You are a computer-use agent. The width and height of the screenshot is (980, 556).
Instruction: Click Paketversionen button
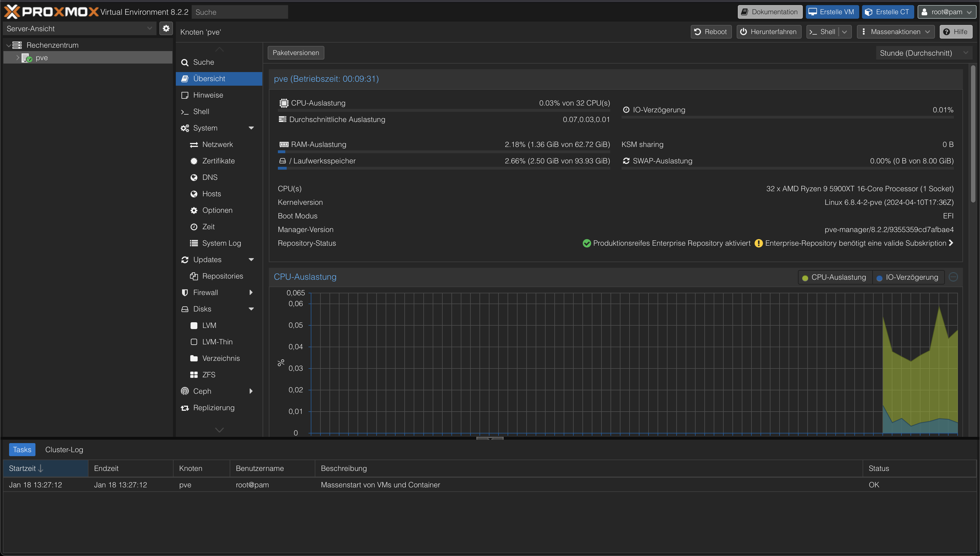coord(296,53)
